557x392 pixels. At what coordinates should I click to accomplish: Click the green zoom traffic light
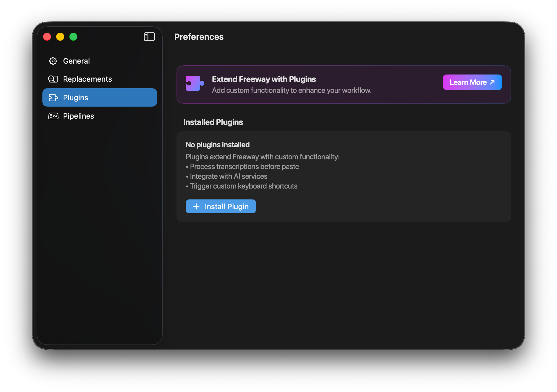point(73,37)
